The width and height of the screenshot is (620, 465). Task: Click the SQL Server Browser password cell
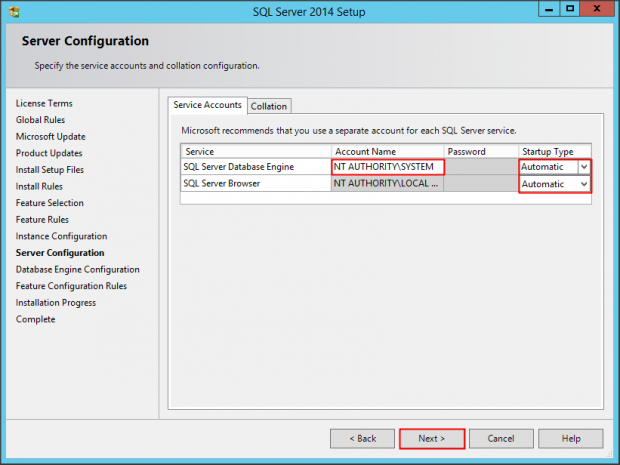(x=481, y=183)
